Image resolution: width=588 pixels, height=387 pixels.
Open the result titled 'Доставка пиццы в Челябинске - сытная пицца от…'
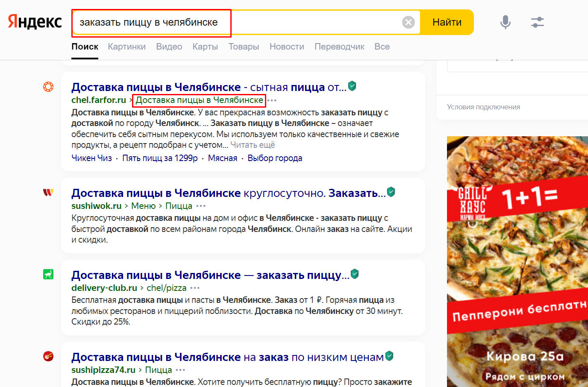[209, 87]
